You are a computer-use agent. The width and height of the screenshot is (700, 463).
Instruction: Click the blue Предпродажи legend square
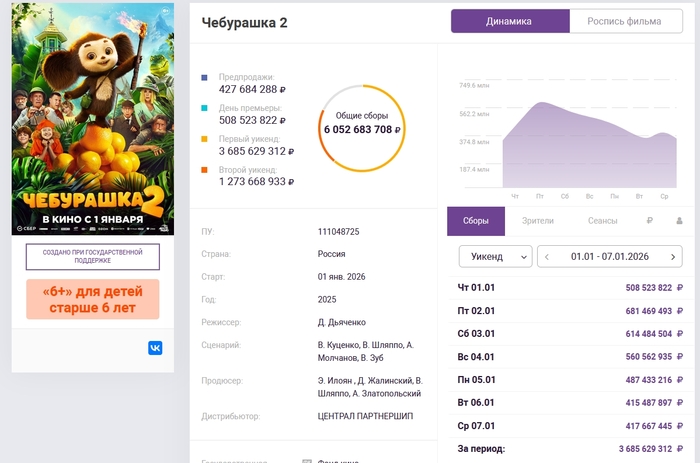pyautogui.click(x=204, y=78)
